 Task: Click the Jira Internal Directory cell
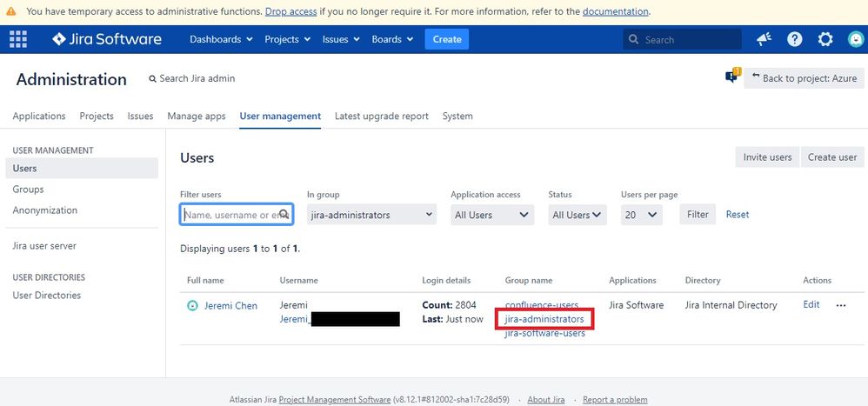pos(731,305)
